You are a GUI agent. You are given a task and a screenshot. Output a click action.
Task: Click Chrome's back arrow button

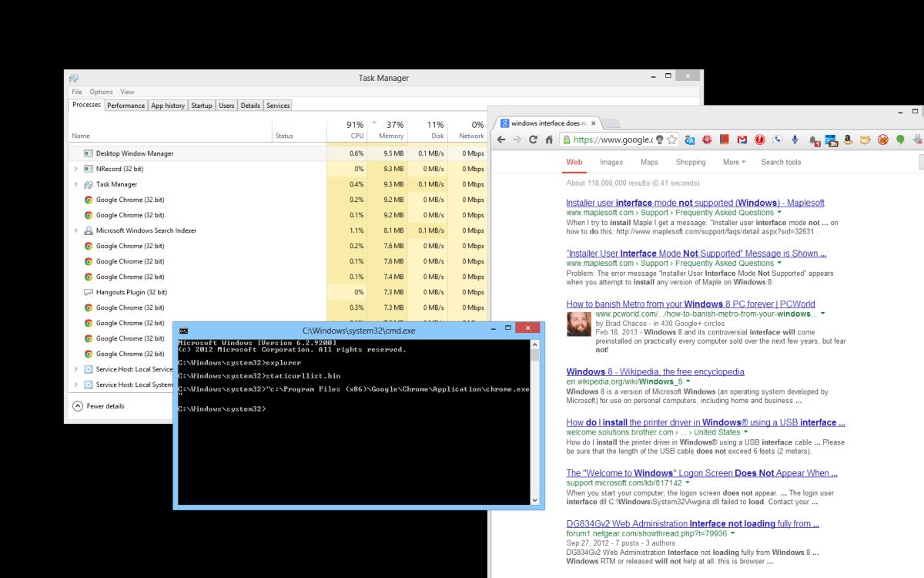[500, 140]
